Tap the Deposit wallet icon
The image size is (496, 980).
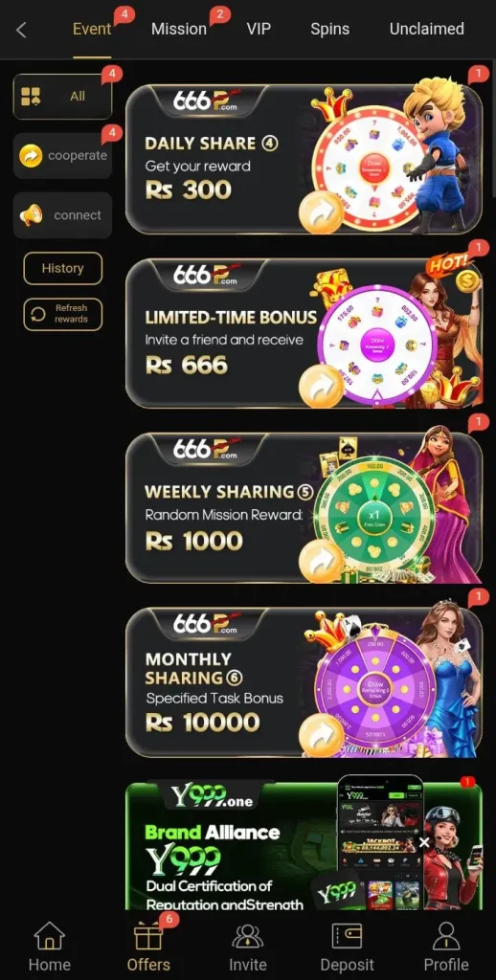[x=348, y=936]
